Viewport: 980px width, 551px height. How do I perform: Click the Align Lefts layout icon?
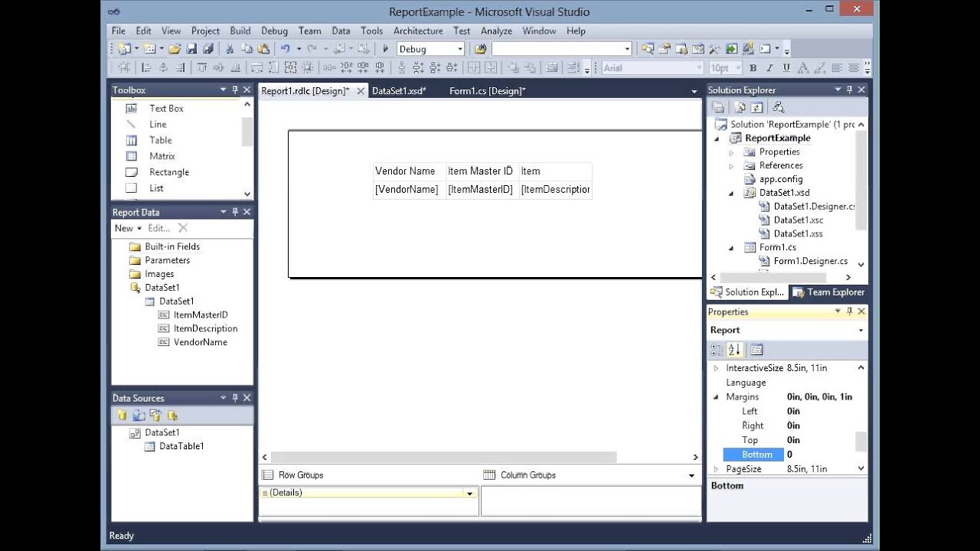(145, 68)
